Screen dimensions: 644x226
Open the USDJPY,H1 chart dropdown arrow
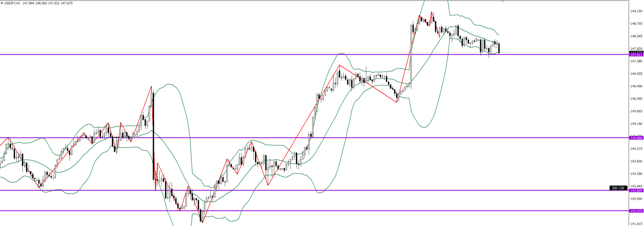tap(2, 3)
